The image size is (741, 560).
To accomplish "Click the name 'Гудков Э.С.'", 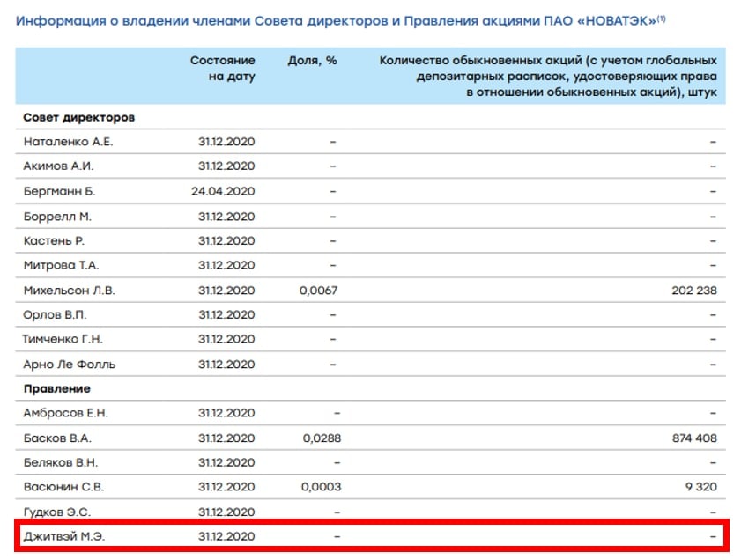I will [x=57, y=512].
